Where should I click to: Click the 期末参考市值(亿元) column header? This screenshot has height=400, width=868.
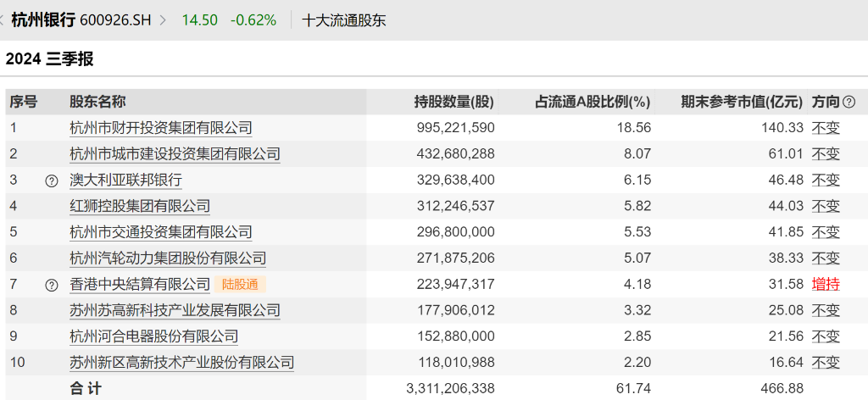(742, 102)
